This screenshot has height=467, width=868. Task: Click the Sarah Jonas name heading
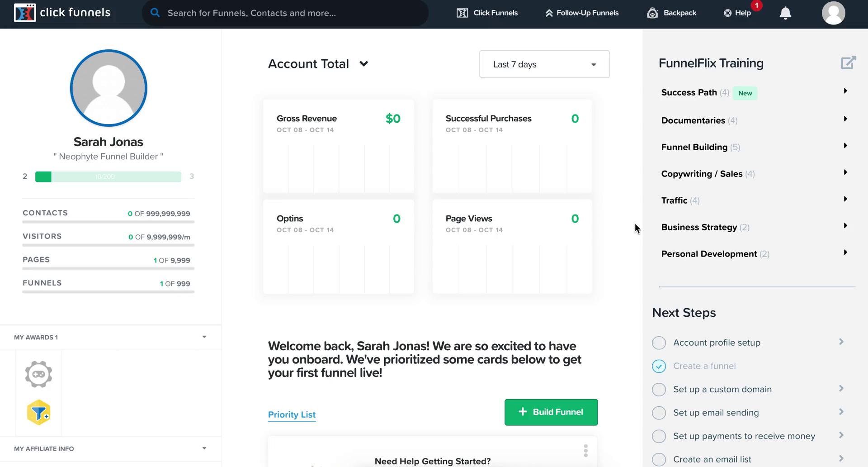(108, 142)
